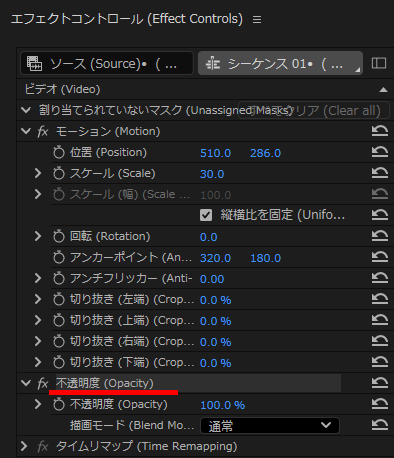The height and width of the screenshot is (458, 394).
Task: Click Anchor Point Y value 180.0
Action: tap(265, 258)
